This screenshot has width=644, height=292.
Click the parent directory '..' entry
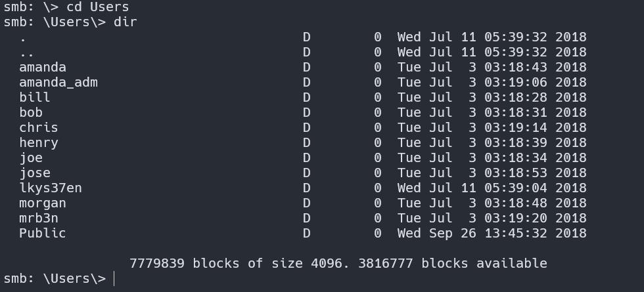click(x=27, y=52)
